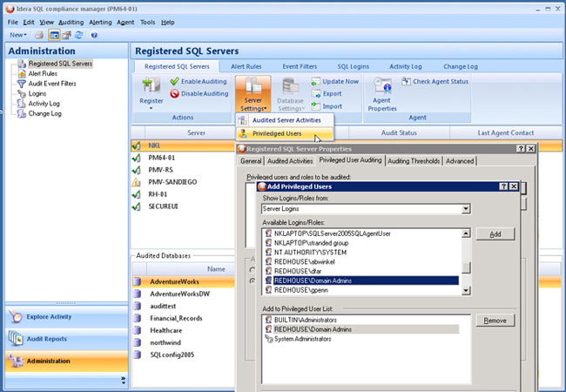Select REDHOUSE\gpenn in Available Logins
The width and height of the screenshot is (566, 392).
click(361, 290)
